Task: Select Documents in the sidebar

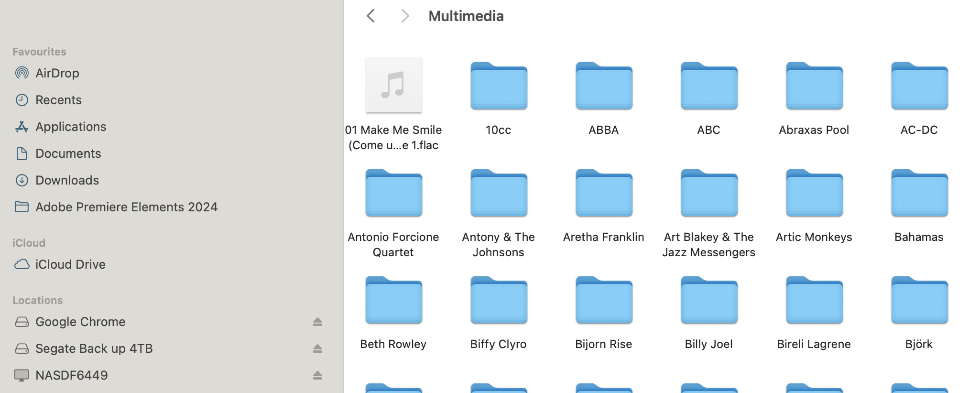Action: (68, 153)
